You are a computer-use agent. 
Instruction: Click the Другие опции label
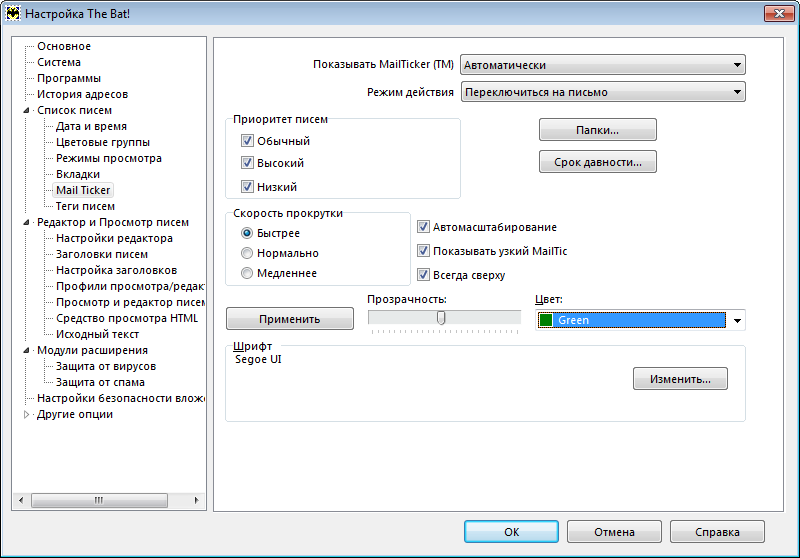click(x=74, y=415)
